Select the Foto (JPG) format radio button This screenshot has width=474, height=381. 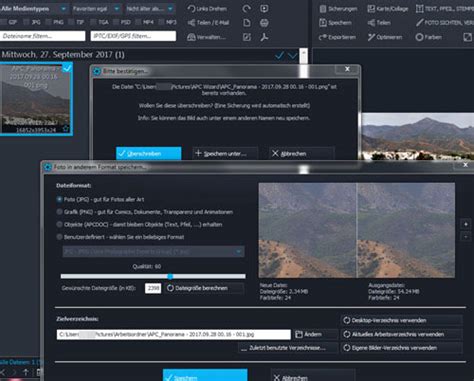59,199
